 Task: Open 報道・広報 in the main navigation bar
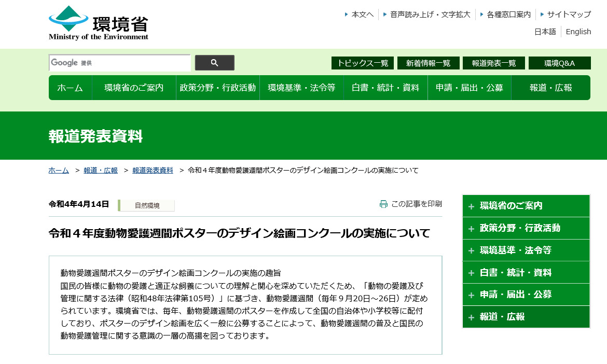(550, 88)
